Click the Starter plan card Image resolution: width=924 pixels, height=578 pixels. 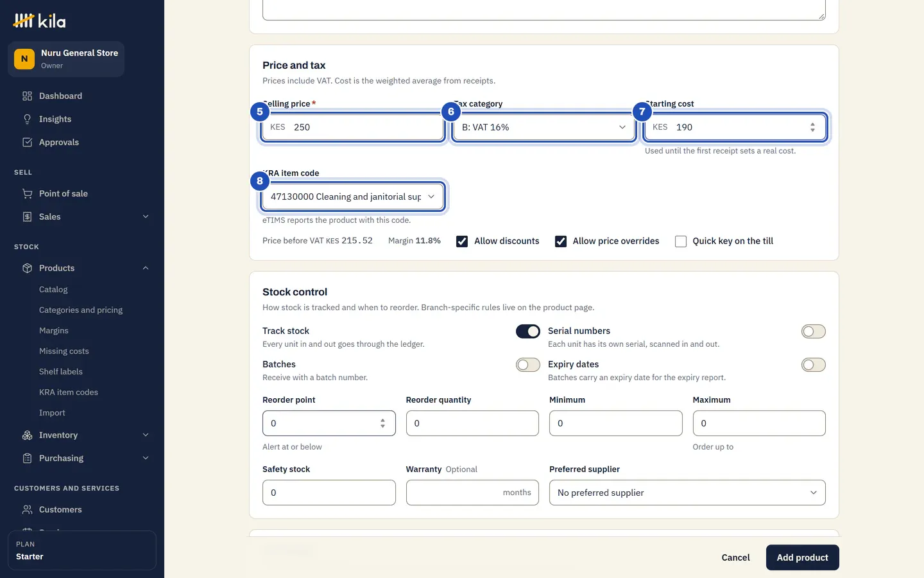82,550
